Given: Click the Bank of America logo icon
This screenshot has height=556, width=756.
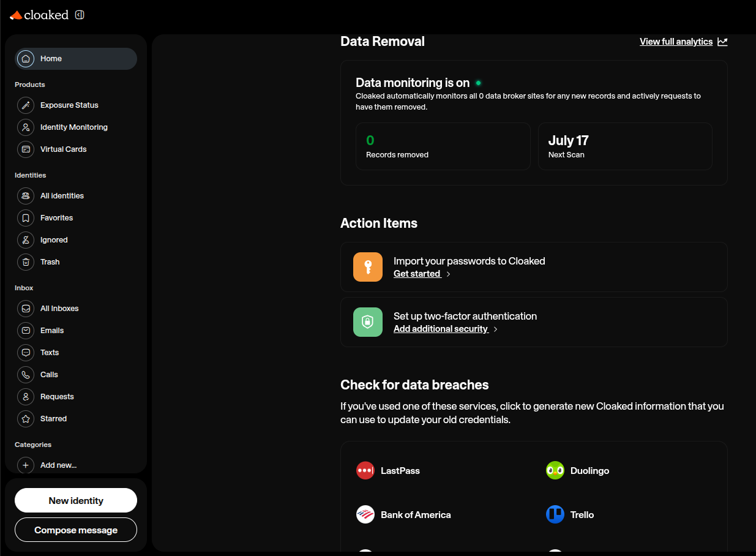Looking at the screenshot, I should 365,515.
